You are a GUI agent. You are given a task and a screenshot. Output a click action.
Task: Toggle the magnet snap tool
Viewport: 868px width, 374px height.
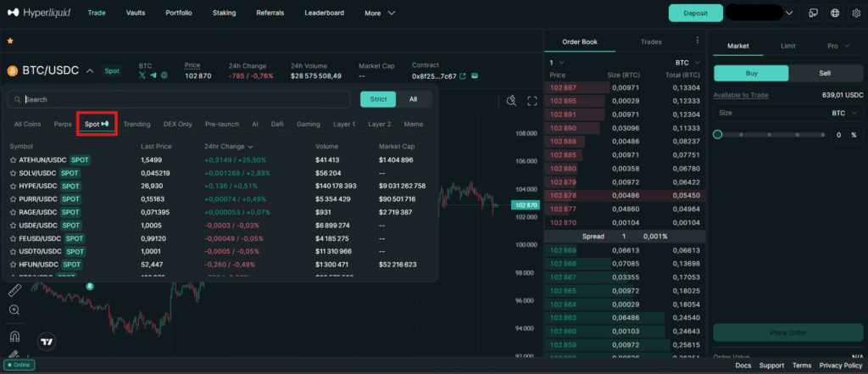coord(14,336)
